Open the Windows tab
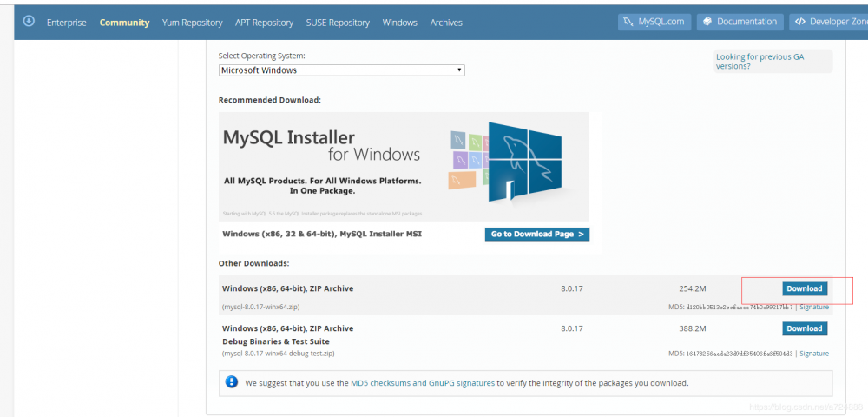The image size is (868, 417). [399, 23]
